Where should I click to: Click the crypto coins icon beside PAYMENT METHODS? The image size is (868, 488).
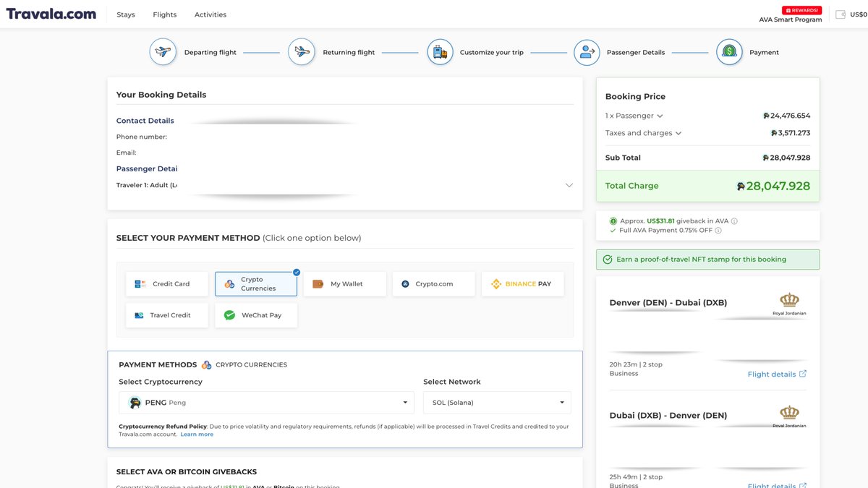[206, 365]
